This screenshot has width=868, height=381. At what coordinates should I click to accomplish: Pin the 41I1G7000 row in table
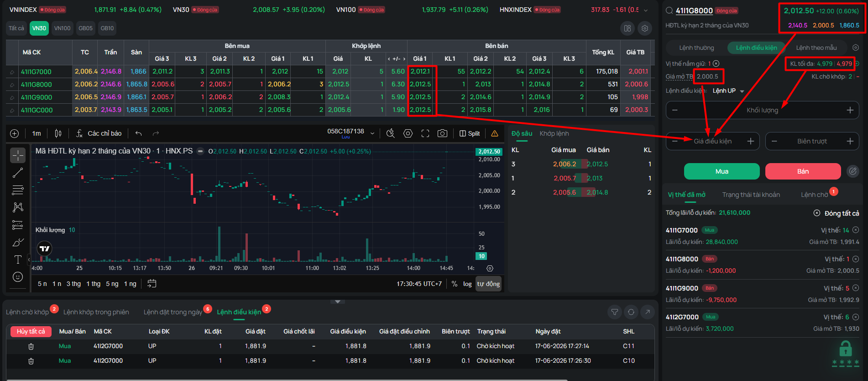pyautogui.click(x=12, y=72)
